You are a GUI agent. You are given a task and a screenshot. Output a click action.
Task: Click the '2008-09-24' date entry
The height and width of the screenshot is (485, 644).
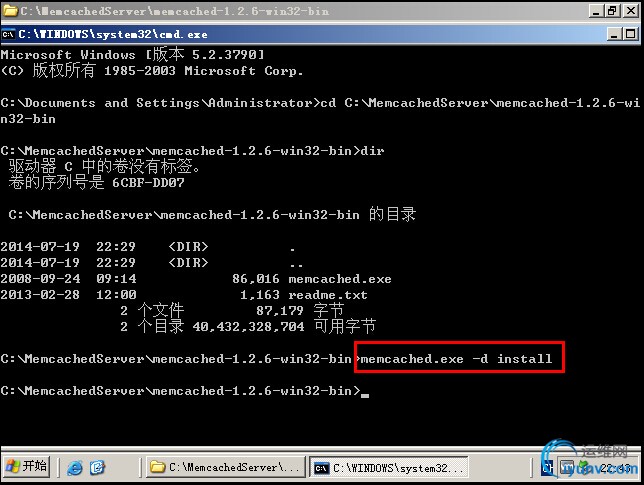pos(40,279)
